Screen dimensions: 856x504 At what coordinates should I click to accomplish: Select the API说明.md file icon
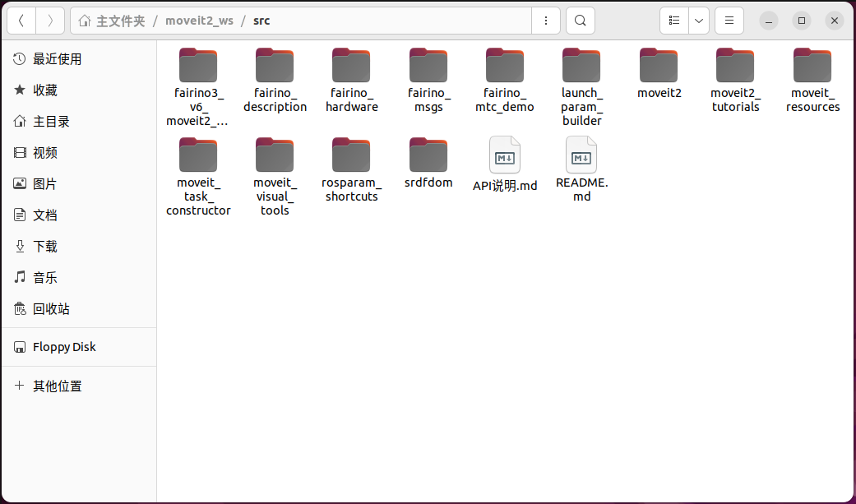pos(505,155)
